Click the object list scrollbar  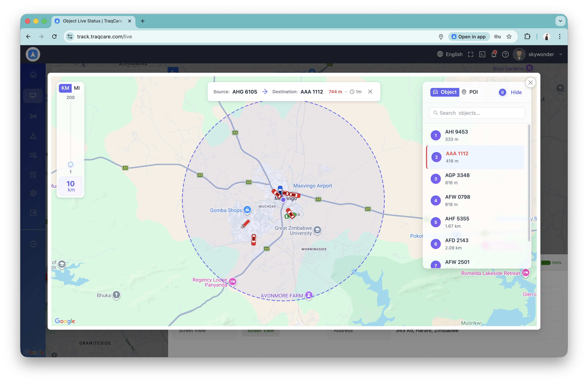[x=529, y=183]
